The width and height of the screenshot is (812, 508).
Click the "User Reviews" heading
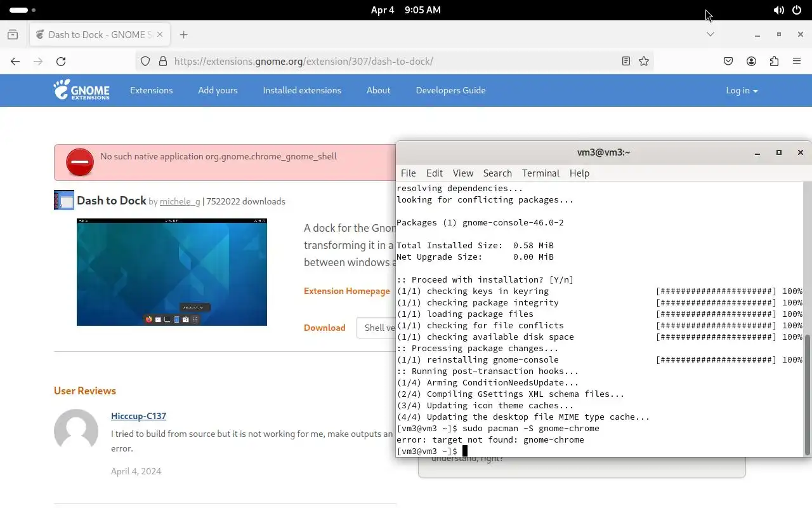pos(85,391)
